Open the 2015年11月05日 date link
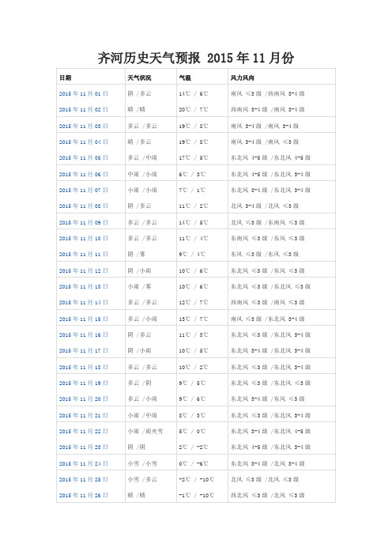 [x=84, y=158]
